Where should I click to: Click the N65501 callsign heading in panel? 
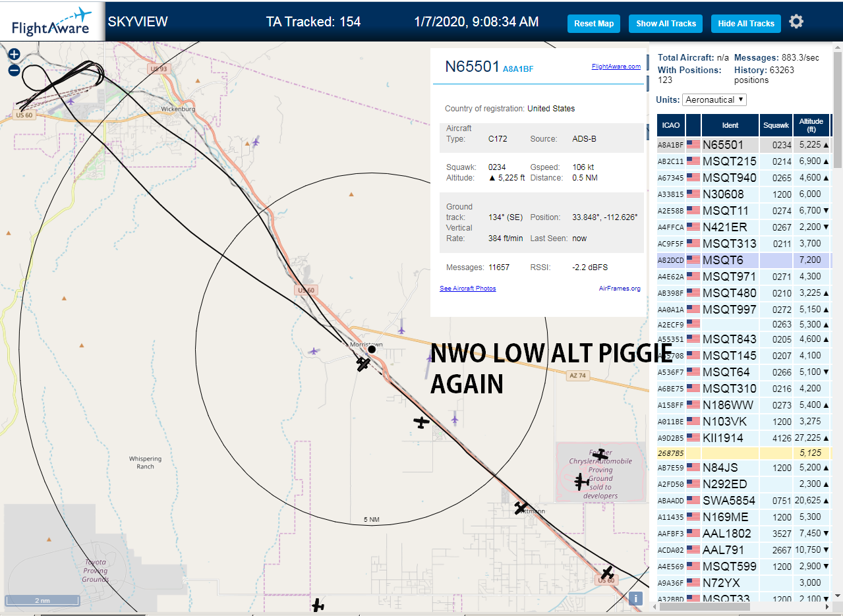click(472, 67)
